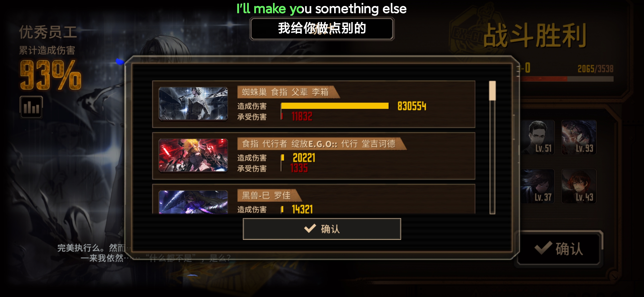Image resolution: width=644 pixels, height=297 pixels.
Task: Click the yellow 830554 damage bar
Action: click(x=335, y=106)
